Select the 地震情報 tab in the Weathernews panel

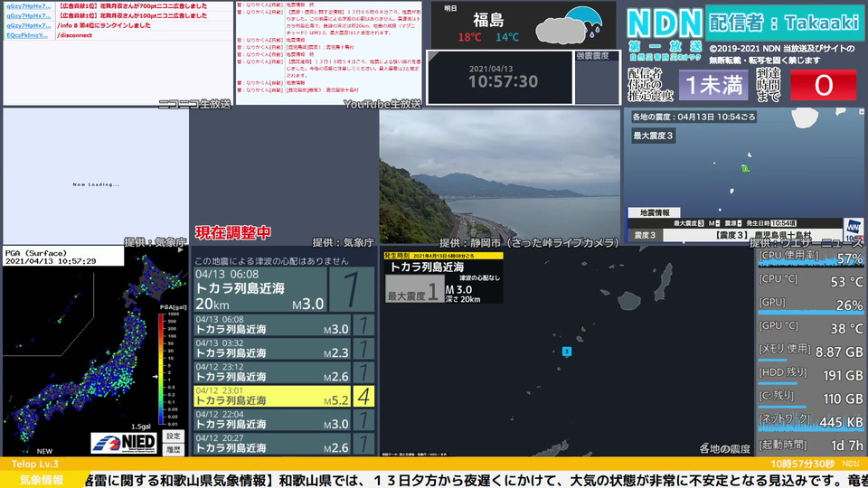(x=655, y=212)
